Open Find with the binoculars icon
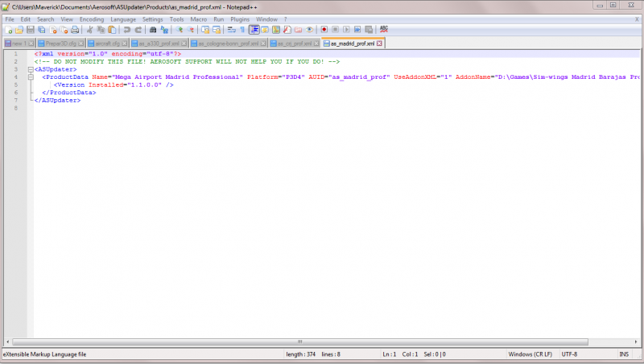Viewport: 644px width, 364px height. point(153,30)
